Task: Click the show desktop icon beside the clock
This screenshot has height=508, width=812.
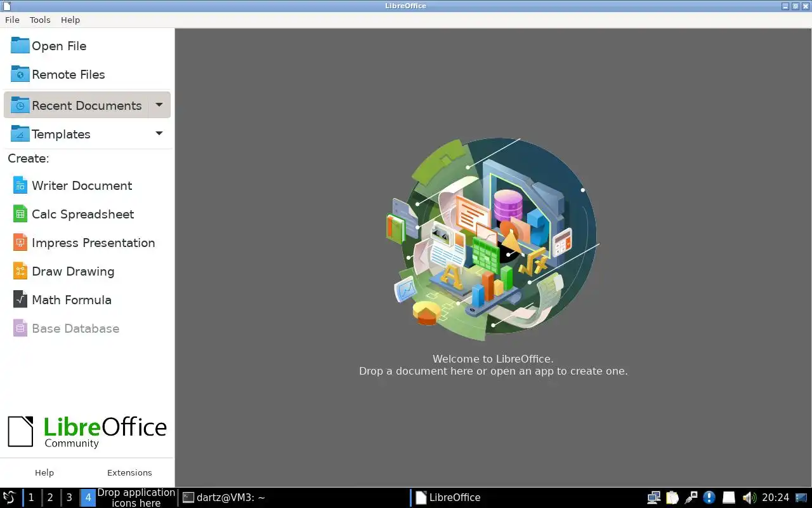Action: click(802, 498)
